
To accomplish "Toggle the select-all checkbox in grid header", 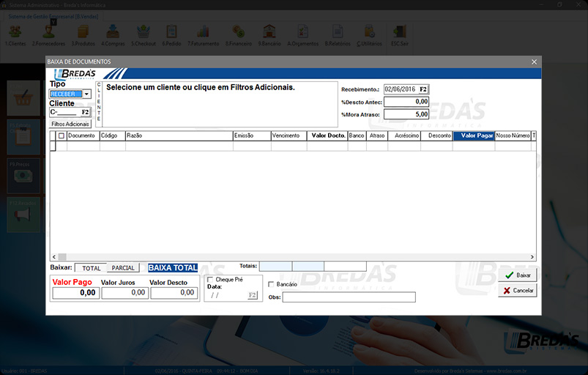I will [62, 135].
